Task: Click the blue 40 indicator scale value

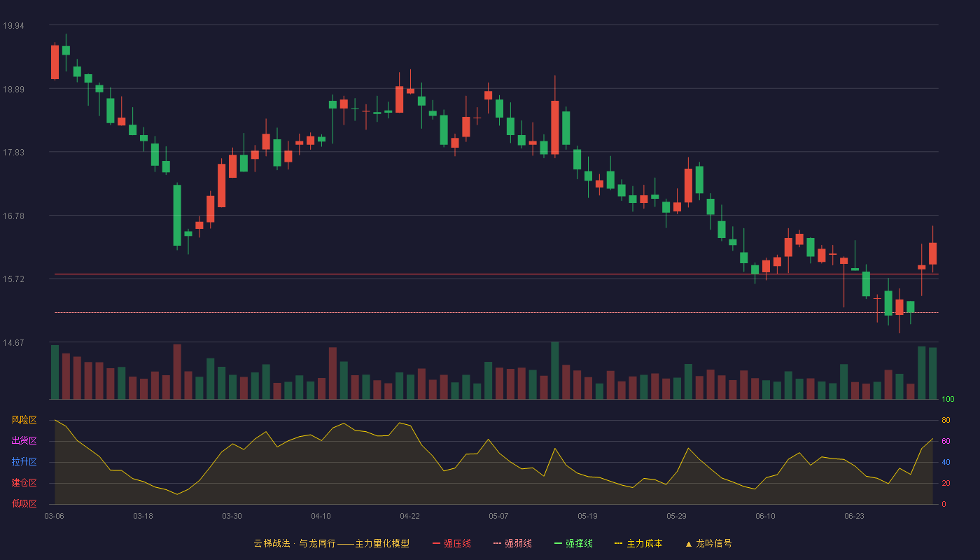Action: pyautogui.click(x=946, y=462)
